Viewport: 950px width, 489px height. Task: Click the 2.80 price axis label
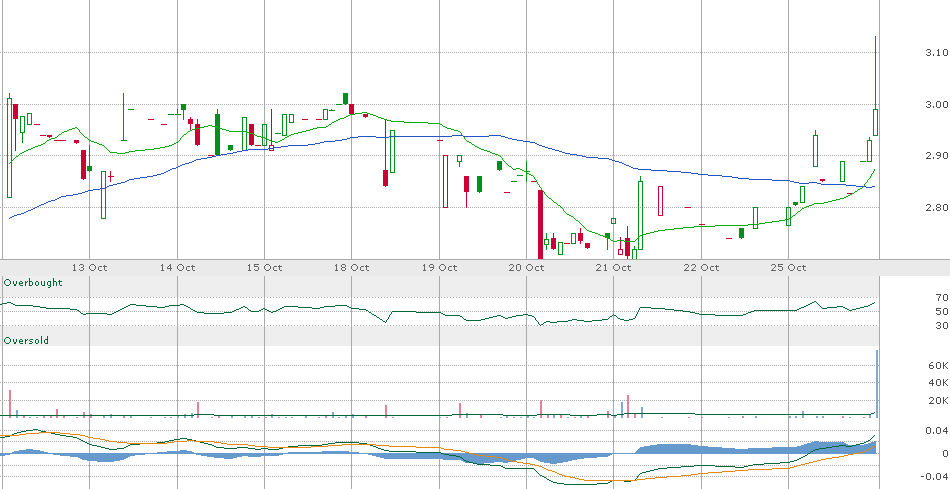937,207
